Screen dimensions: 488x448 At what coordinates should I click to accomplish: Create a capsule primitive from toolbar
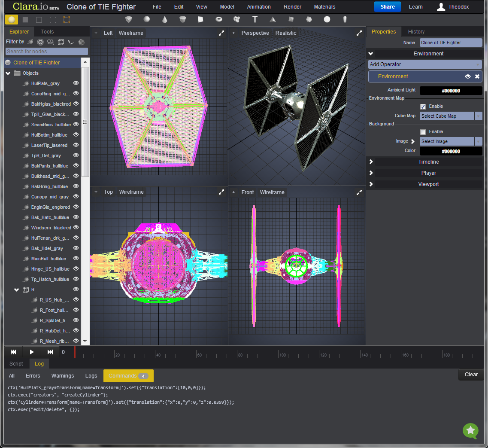pos(345,19)
